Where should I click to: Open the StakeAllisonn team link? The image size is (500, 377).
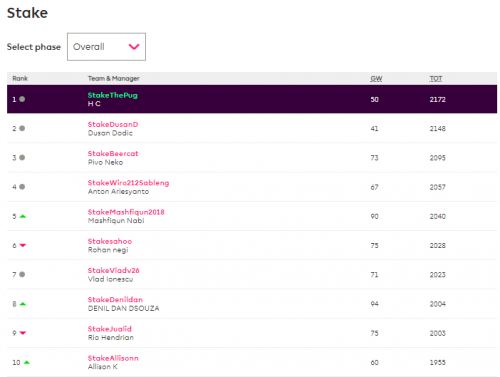tap(113, 358)
